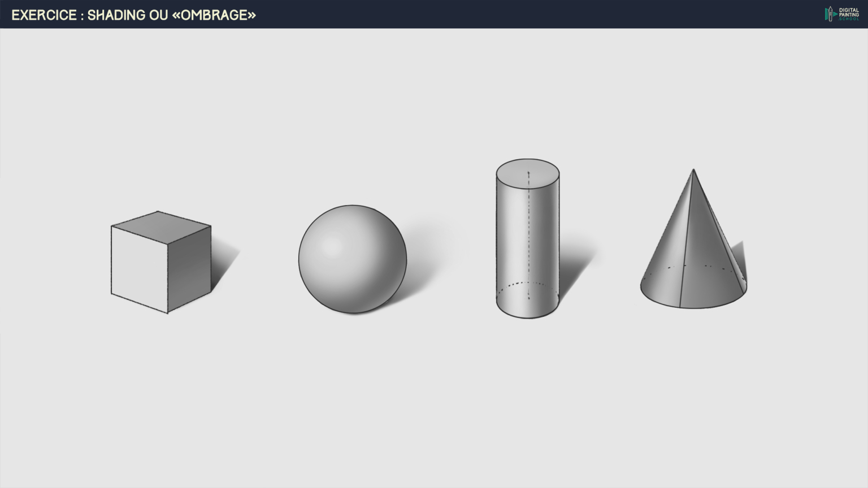Select the cylinder's top elliptical face

528,172
